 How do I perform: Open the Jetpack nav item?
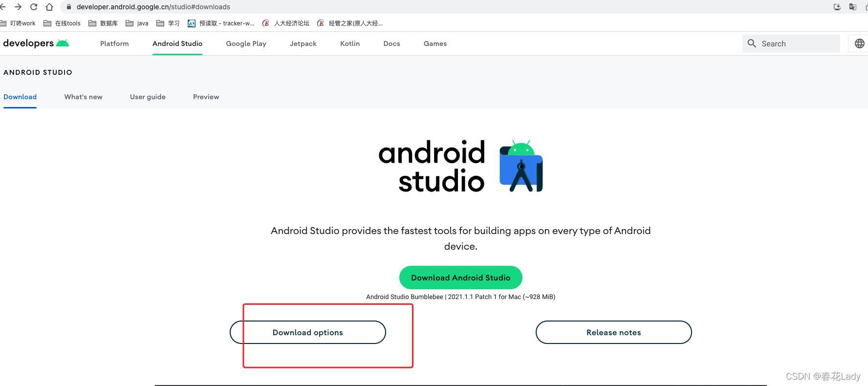pyautogui.click(x=303, y=43)
